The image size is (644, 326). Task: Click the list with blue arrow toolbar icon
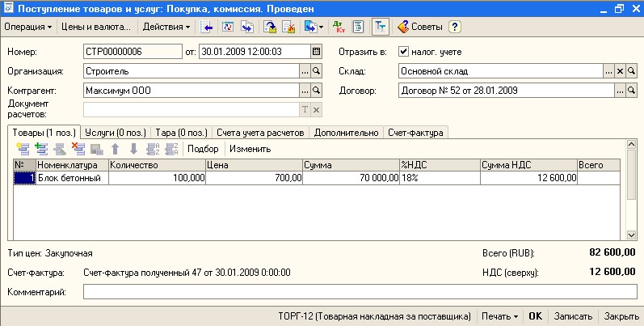(x=206, y=28)
